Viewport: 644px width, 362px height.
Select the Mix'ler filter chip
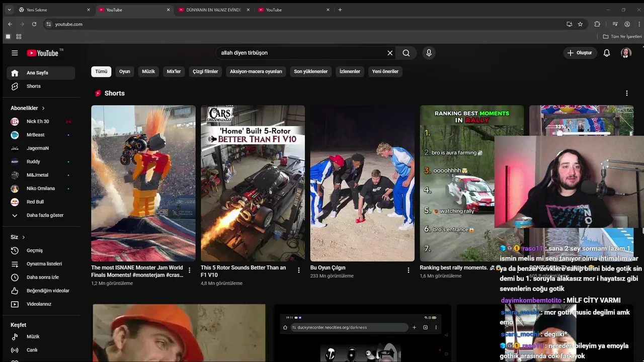coord(174,71)
